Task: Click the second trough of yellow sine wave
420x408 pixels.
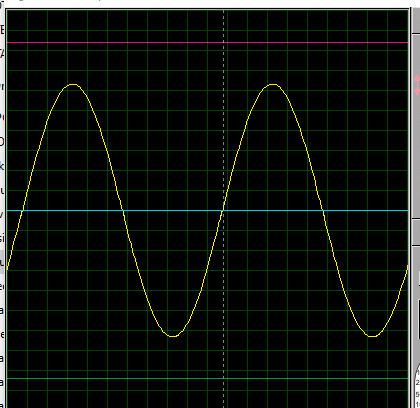Action: 373,336
